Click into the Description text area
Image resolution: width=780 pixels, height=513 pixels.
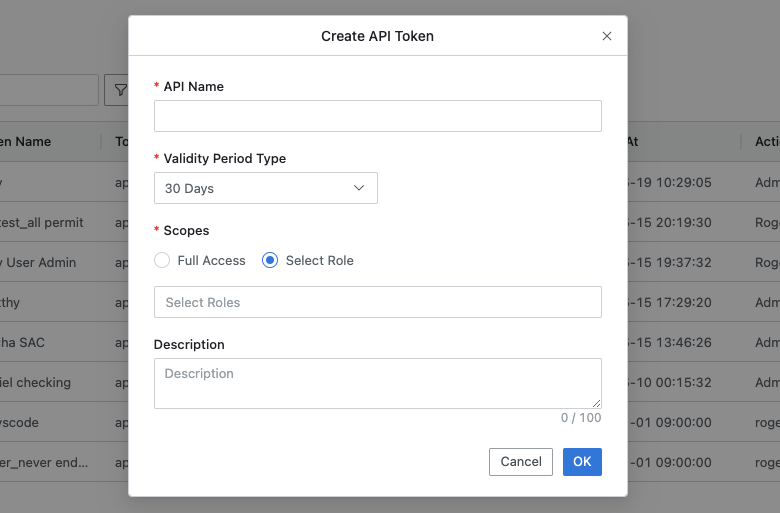[377, 383]
